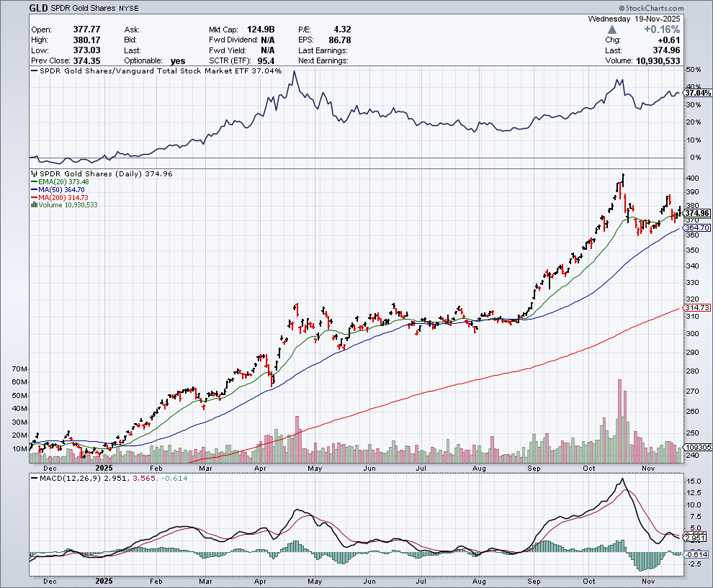Click the up-triangle price change icon
The image size is (713, 588).
pyautogui.click(x=612, y=30)
